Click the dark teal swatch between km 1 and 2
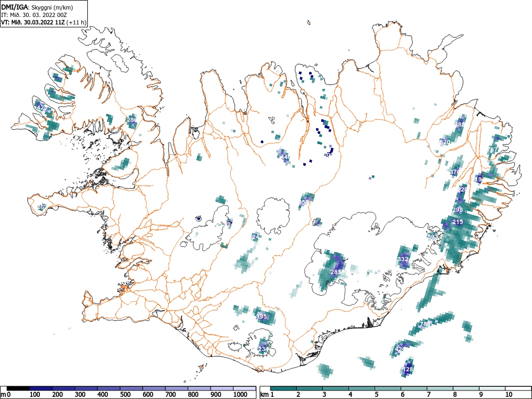The height and width of the screenshot is (399, 532). click(284, 388)
